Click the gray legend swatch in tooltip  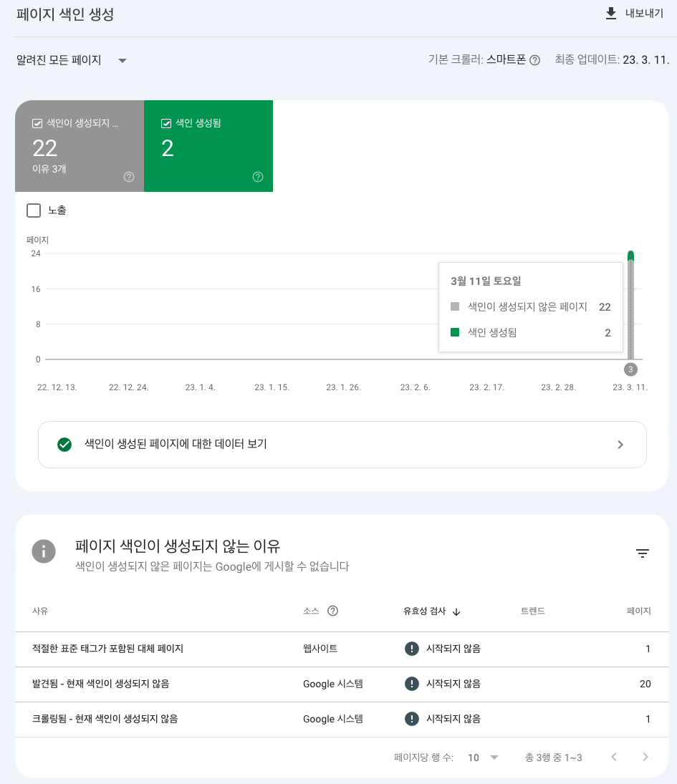tap(455, 306)
